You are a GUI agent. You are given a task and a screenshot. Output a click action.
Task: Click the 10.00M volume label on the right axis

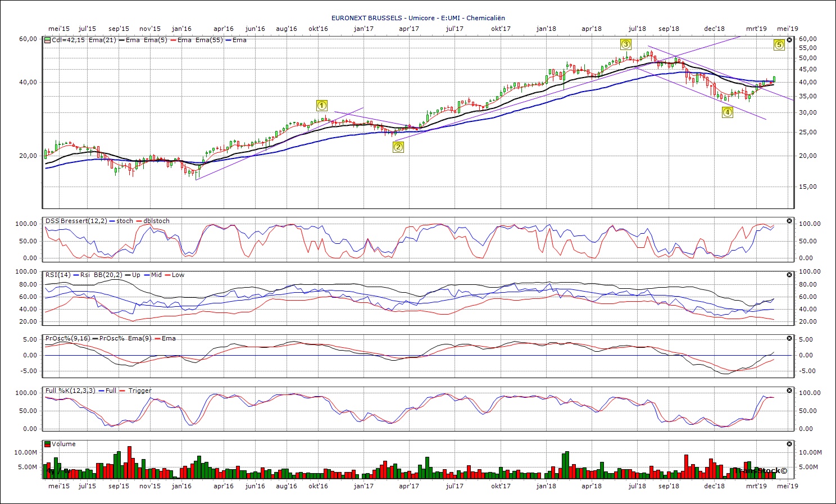click(810, 452)
